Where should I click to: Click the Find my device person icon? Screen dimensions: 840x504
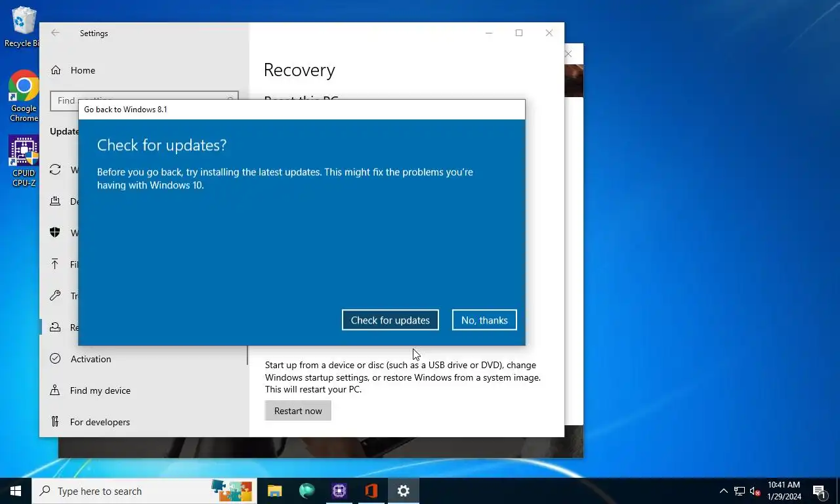coord(56,390)
